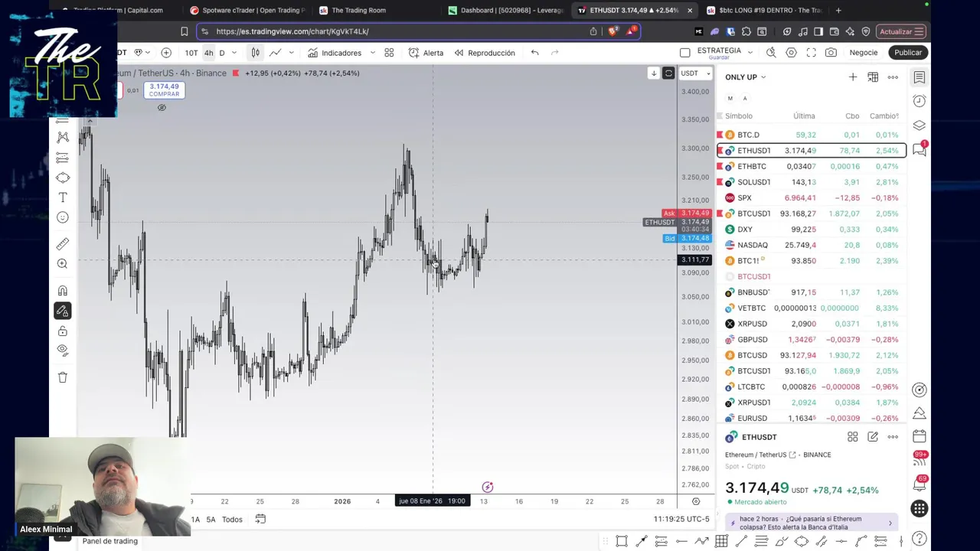Undo the last chart action
980x551 pixels.
(x=535, y=53)
